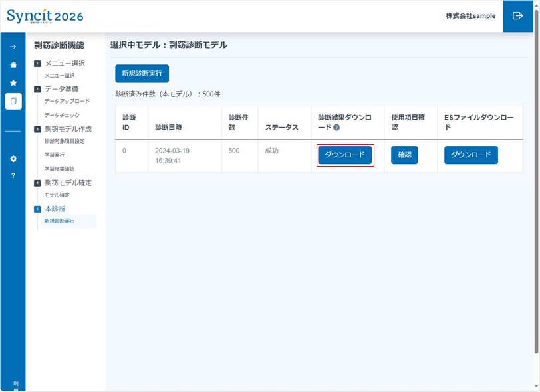Click the Syncit 2026 logo
Screen dimensions: 540x392
coord(45,16)
